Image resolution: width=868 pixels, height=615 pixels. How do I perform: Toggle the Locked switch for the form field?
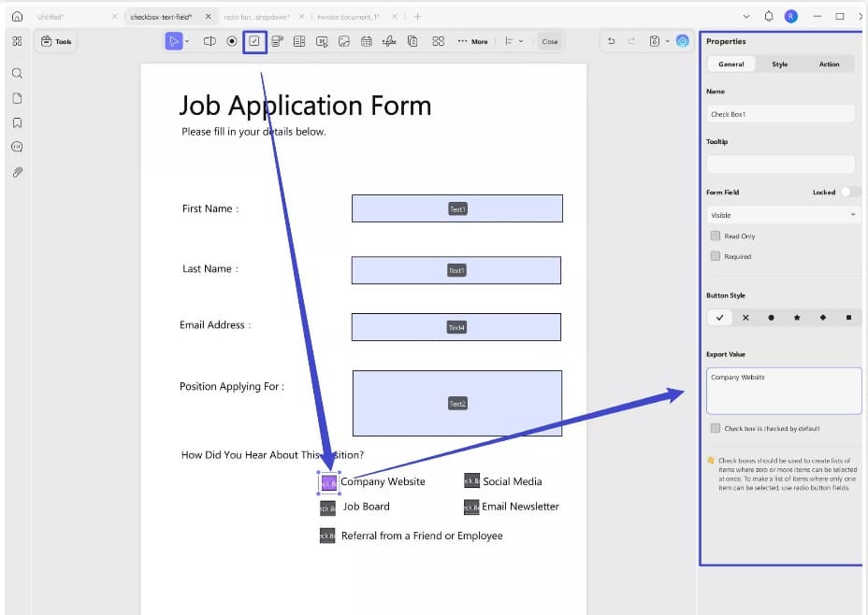[848, 192]
